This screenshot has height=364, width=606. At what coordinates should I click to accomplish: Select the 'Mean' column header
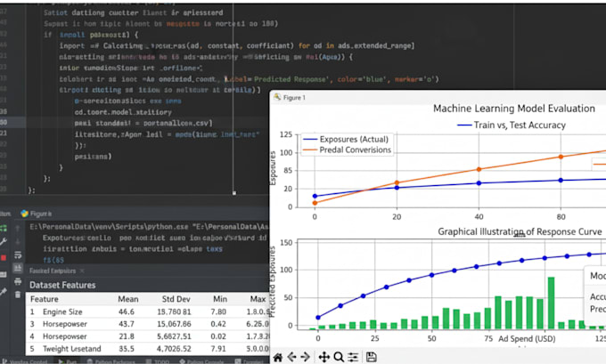pos(128,299)
